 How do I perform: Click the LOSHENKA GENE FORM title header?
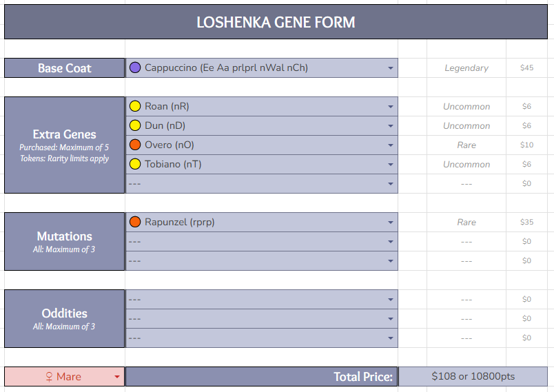click(x=276, y=23)
